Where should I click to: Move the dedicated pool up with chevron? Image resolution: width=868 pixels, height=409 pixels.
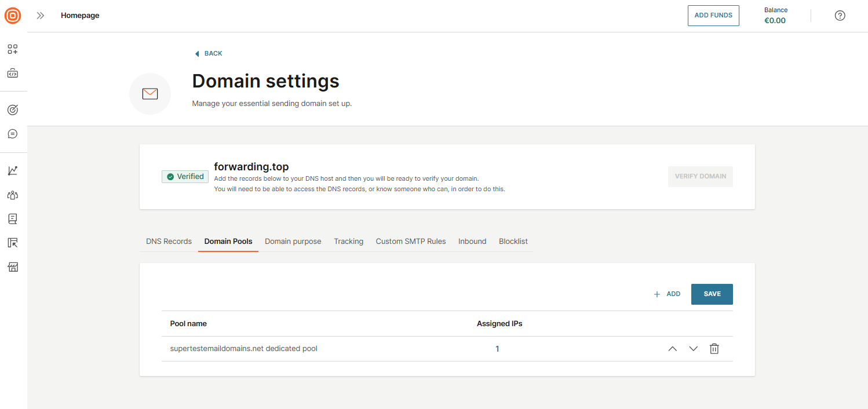coord(672,349)
